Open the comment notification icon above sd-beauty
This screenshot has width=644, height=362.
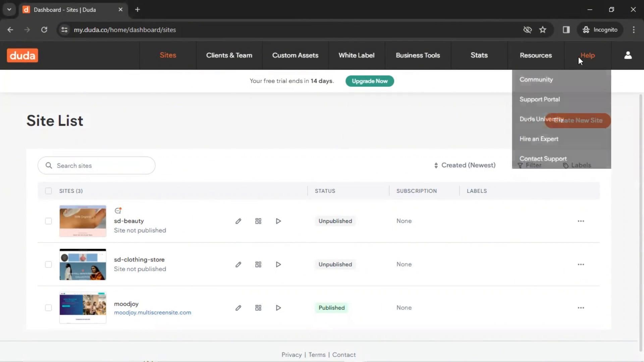118,211
